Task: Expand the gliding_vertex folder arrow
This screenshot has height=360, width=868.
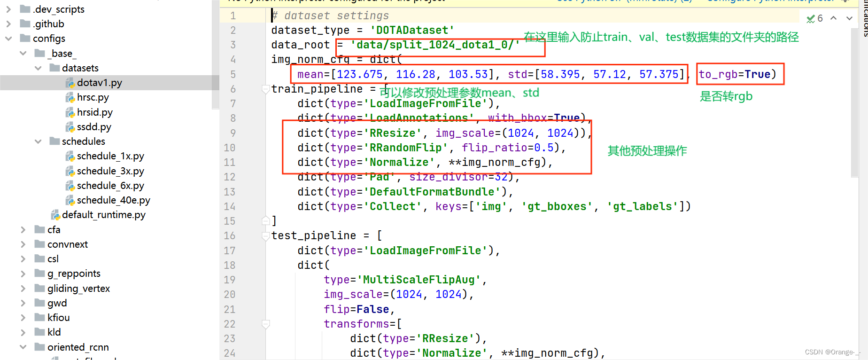Action: tap(23, 289)
